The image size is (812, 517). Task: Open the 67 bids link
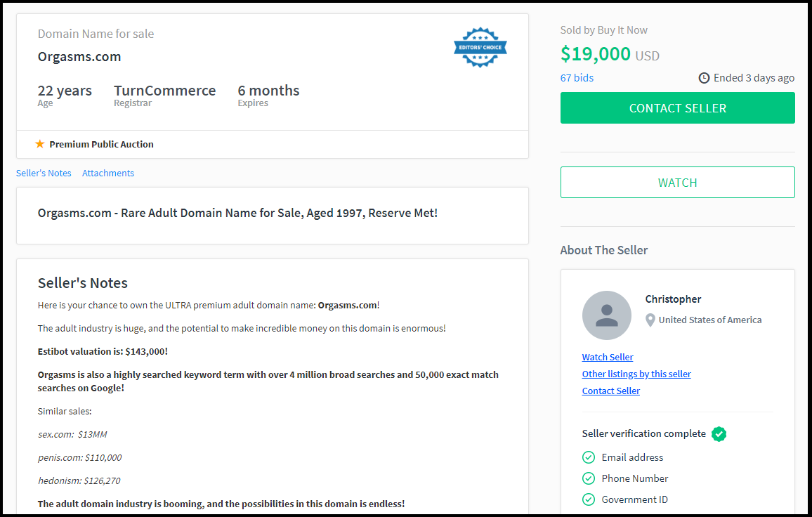pyautogui.click(x=577, y=78)
